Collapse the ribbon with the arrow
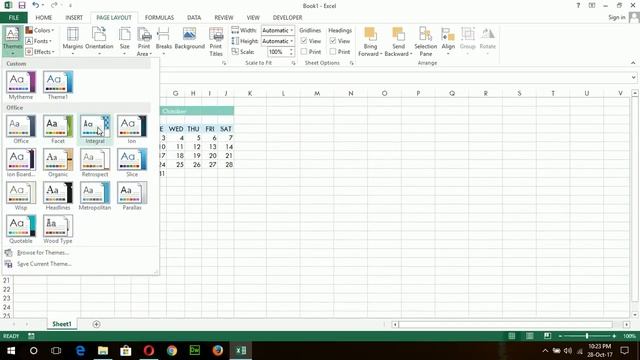This screenshot has width=640, height=360. (x=633, y=63)
